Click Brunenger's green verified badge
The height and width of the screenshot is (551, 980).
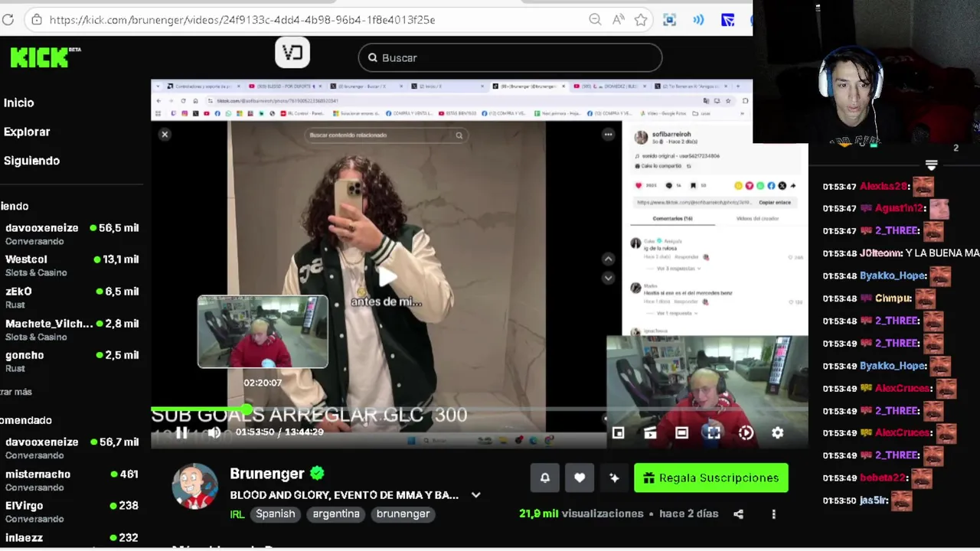point(317,474)
